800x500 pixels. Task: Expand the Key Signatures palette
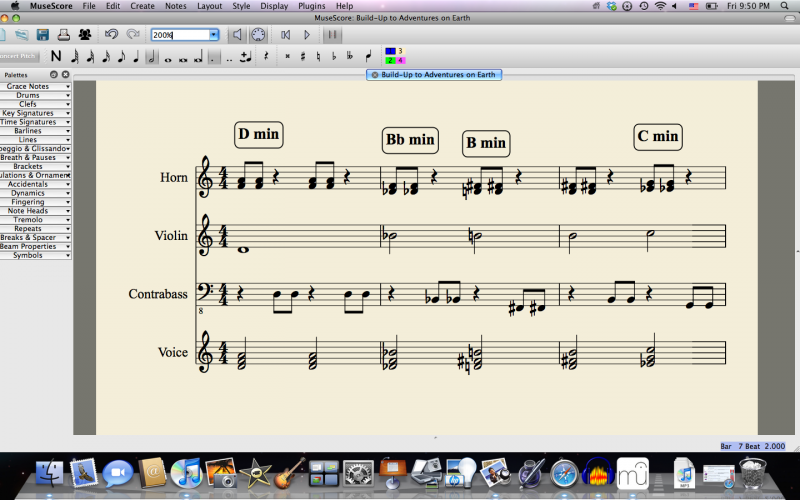(35, 113)
